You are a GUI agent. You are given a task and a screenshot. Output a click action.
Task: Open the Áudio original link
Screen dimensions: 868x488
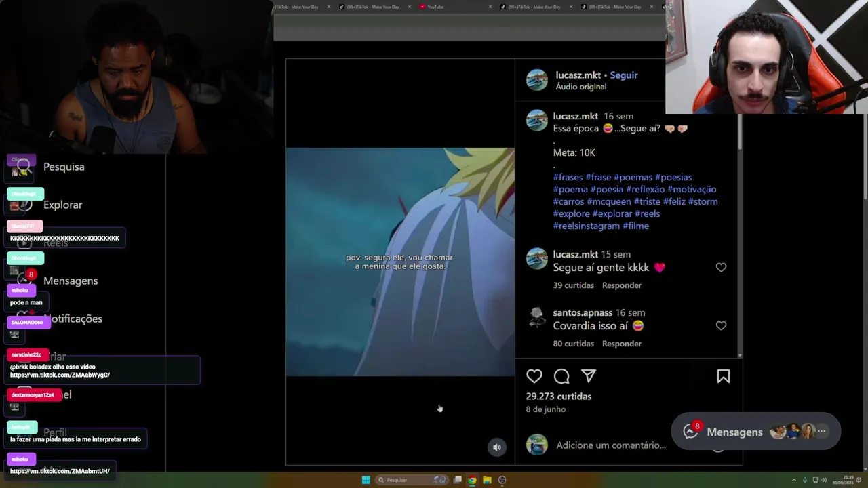[580, 87]
